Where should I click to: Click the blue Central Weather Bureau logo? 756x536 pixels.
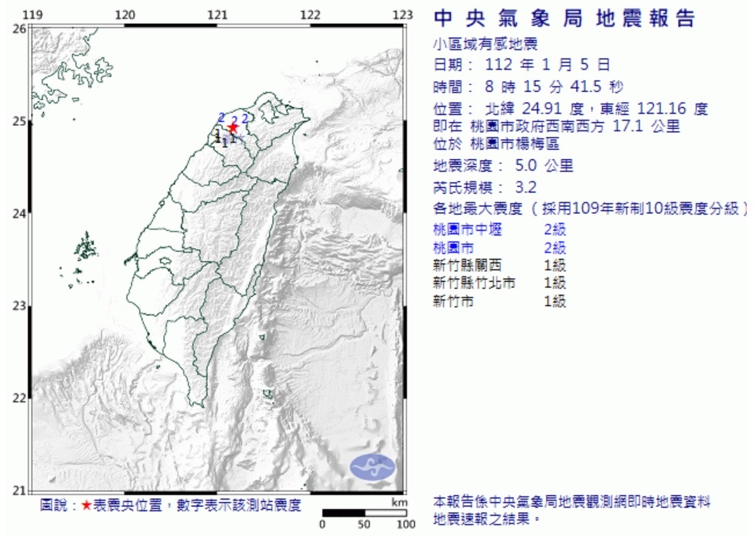tap(373, 467)
